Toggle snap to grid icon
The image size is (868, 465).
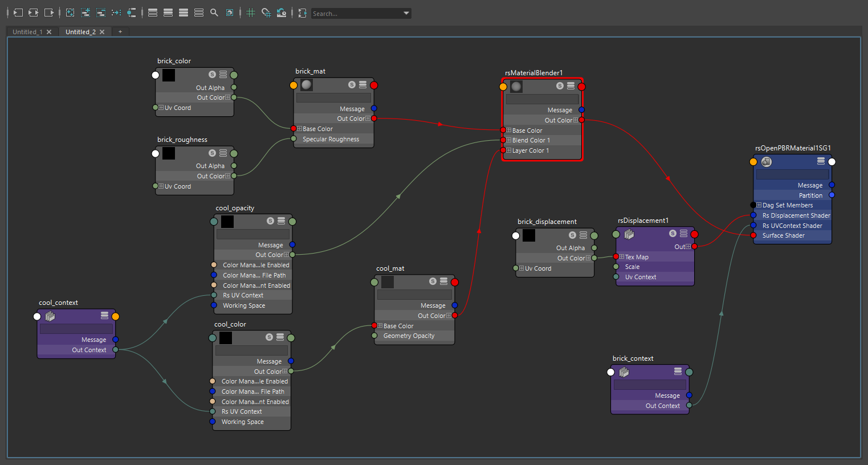[266, 13]
